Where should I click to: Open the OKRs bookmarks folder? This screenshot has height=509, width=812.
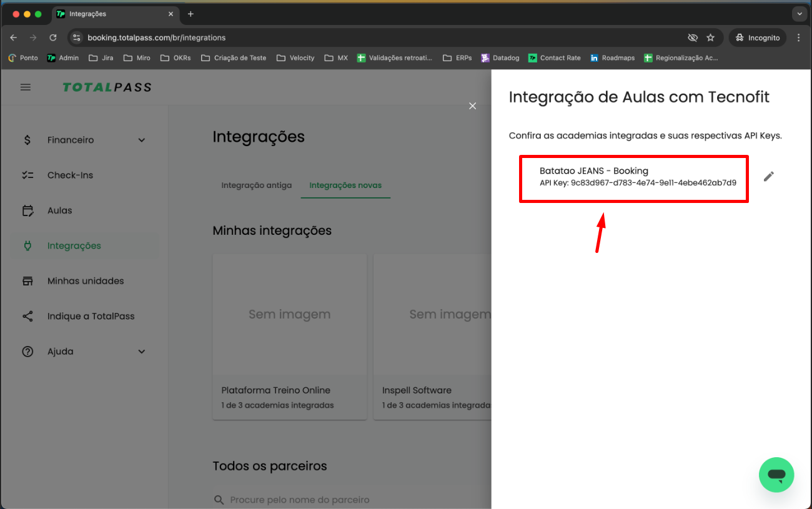coord(176,57)
